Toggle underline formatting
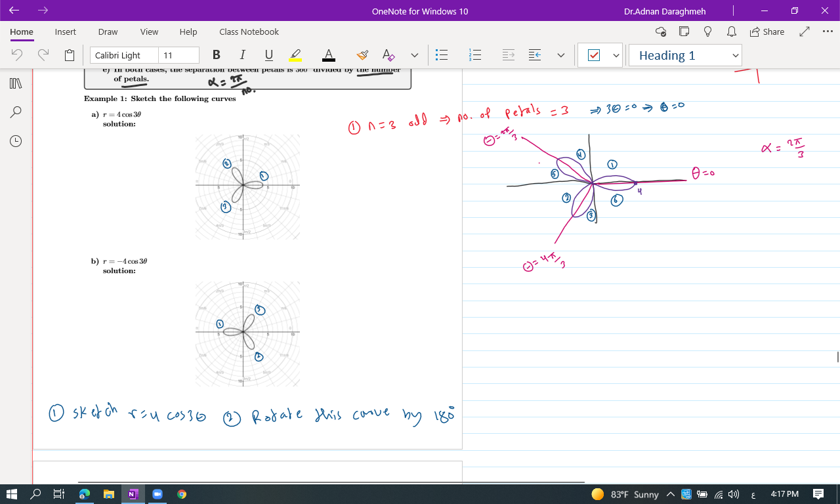Viewport: 840px width, 504px height. tap(268, 55)
